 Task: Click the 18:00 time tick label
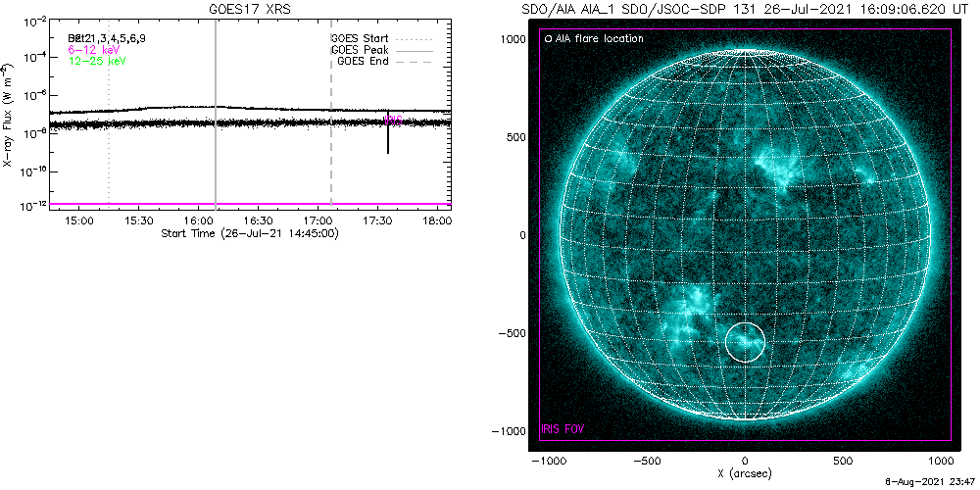coord(437,221)
